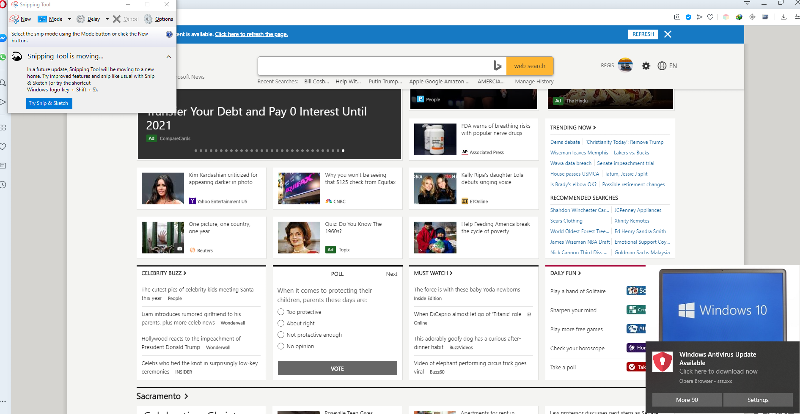
Task: Click the send/flow arrow icon in address bar
Action: [699, 17]
